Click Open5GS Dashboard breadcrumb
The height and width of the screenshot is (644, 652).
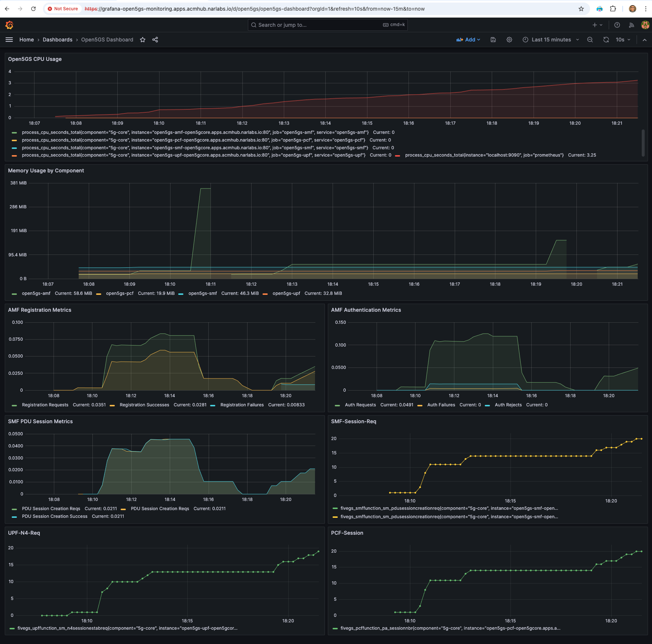point(107,40)
